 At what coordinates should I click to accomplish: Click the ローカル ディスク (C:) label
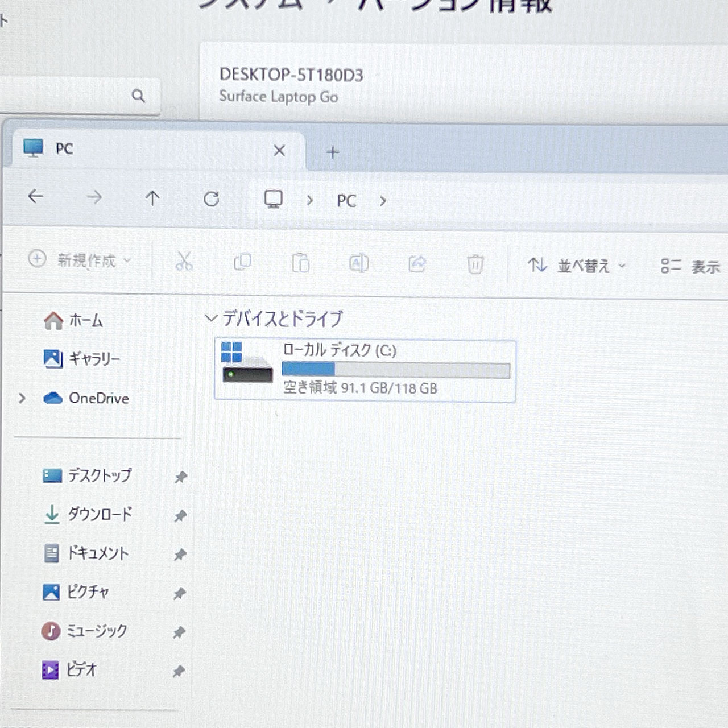click(x=339, y=350)
